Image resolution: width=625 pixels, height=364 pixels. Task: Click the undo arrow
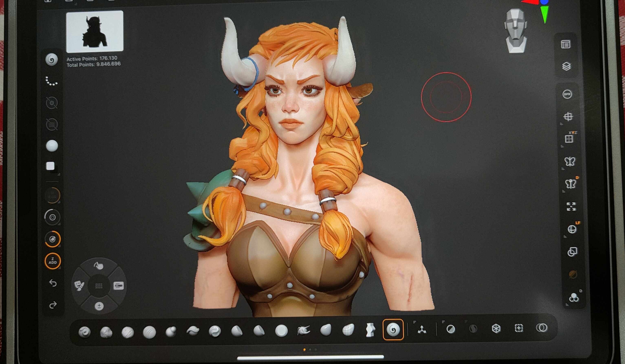53,283
